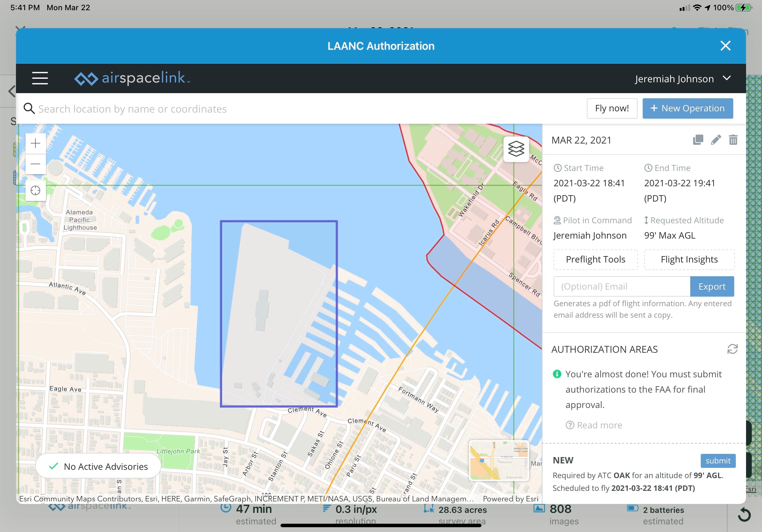Viewport: 762px width, 532px height.
Task: Click the optional email input field
Action: pos(621,286)
